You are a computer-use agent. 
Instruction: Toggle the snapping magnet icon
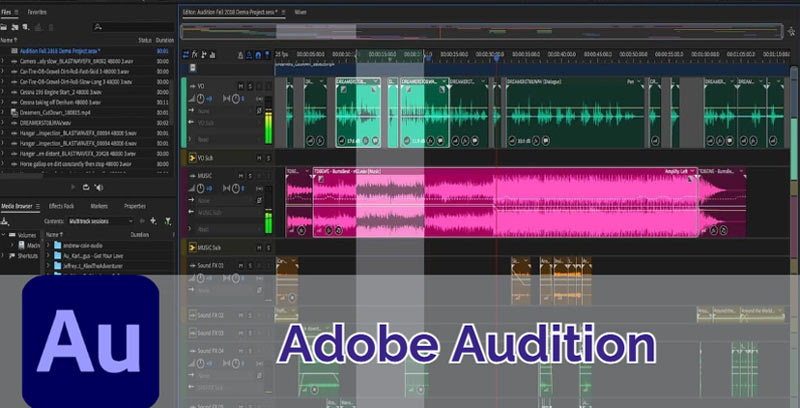pyautogui.click(x=258, y=55)
